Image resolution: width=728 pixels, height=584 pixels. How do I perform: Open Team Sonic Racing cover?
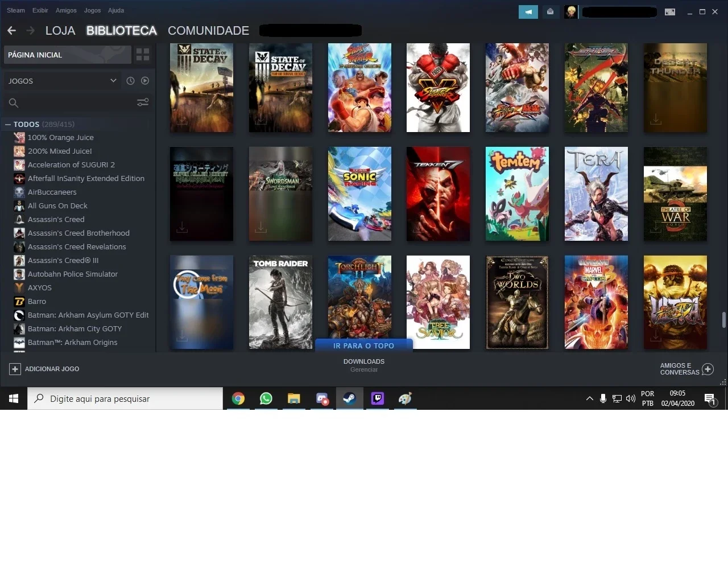pyautogui.click(x=359, y=194)
